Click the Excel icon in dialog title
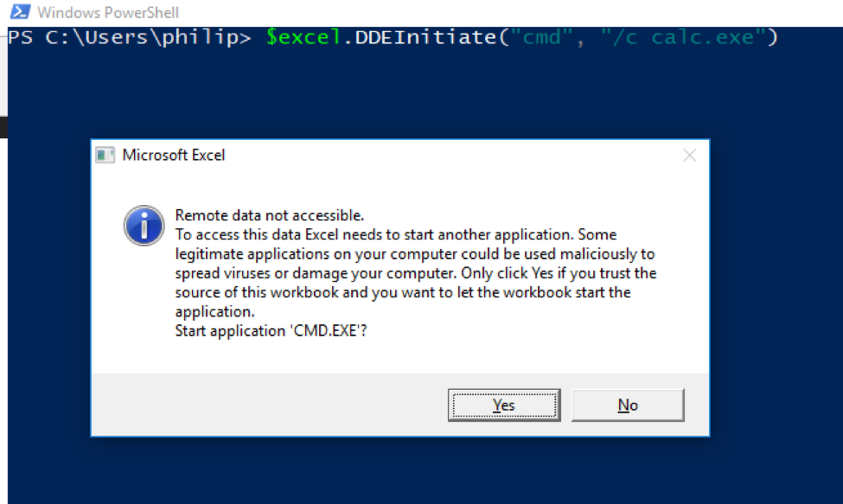 click(105, 156)
